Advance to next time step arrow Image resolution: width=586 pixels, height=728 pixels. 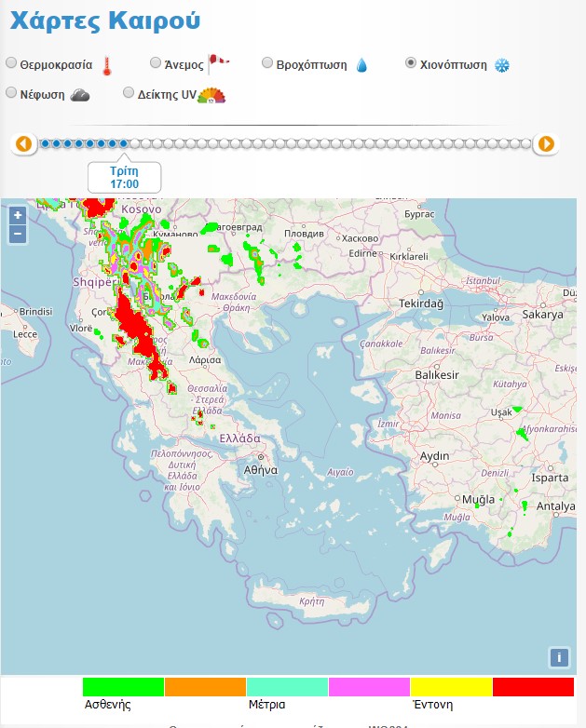(546, 144)
